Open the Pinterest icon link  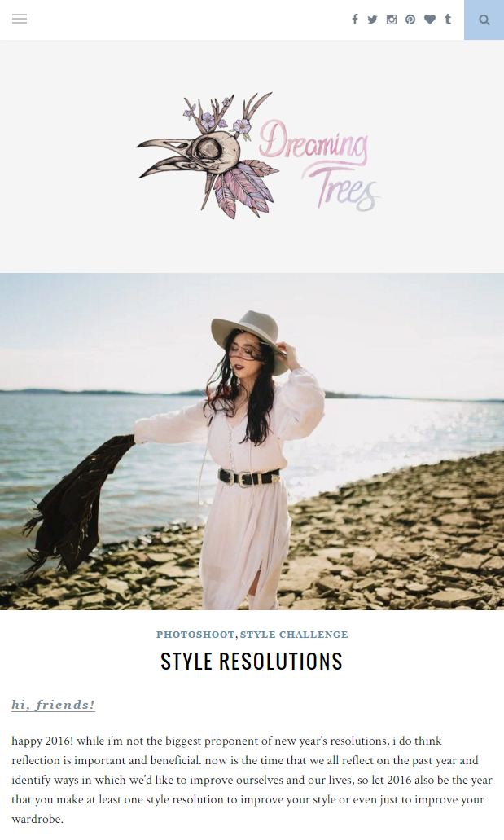(x=410, y=20)
